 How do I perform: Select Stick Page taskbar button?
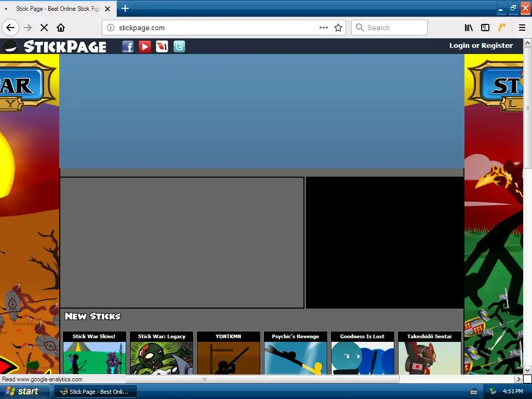pyautogui.click(x=96, y=392)
